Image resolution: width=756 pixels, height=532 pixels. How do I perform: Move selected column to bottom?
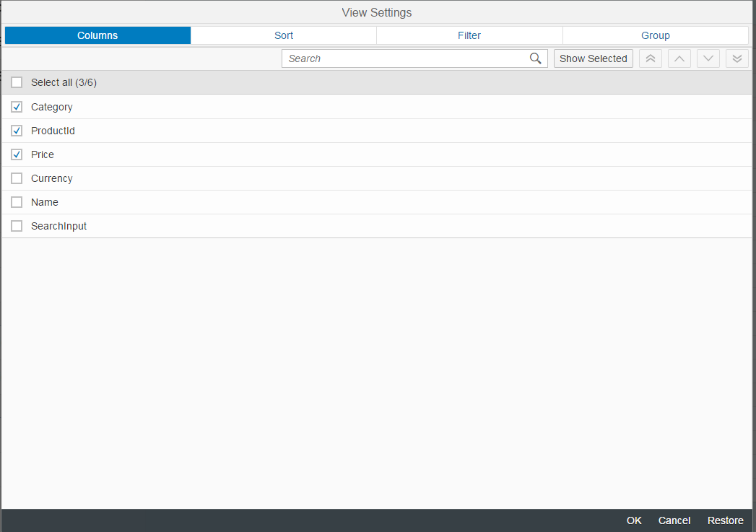pos(737,58)
